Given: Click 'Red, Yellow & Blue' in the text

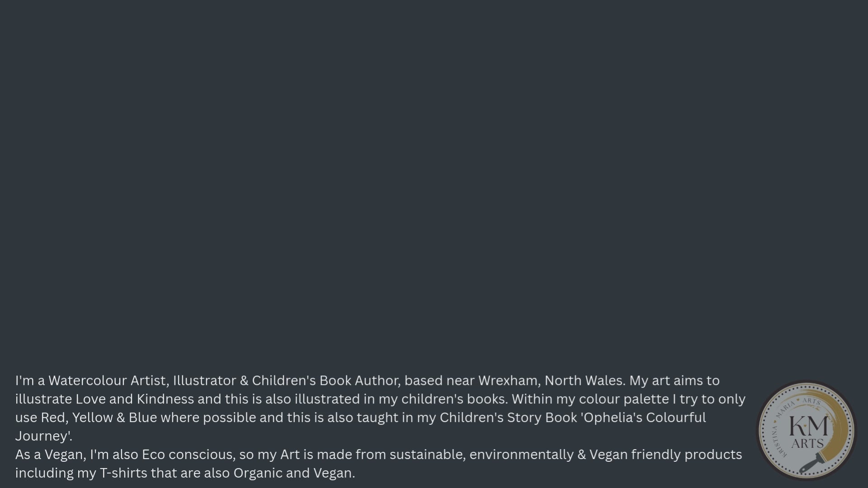Looking at the screenshot, I should pyautogui.click(x=99, y=418).
